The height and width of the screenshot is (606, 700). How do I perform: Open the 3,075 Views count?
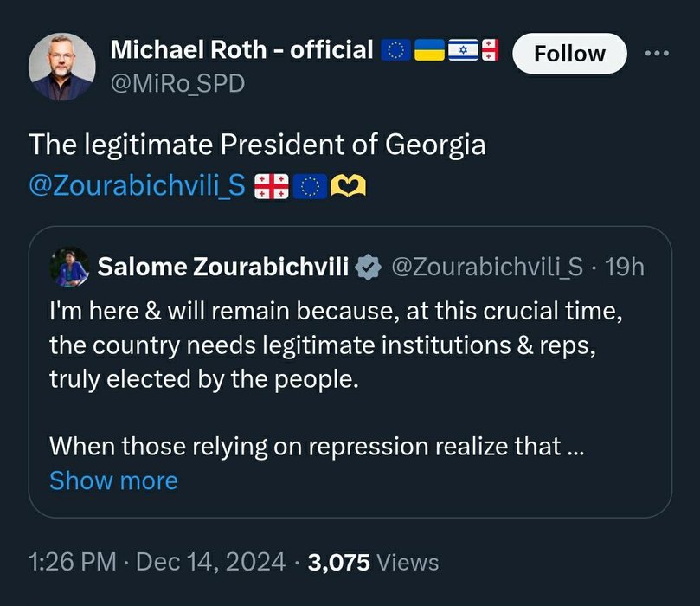pos(373,563)
